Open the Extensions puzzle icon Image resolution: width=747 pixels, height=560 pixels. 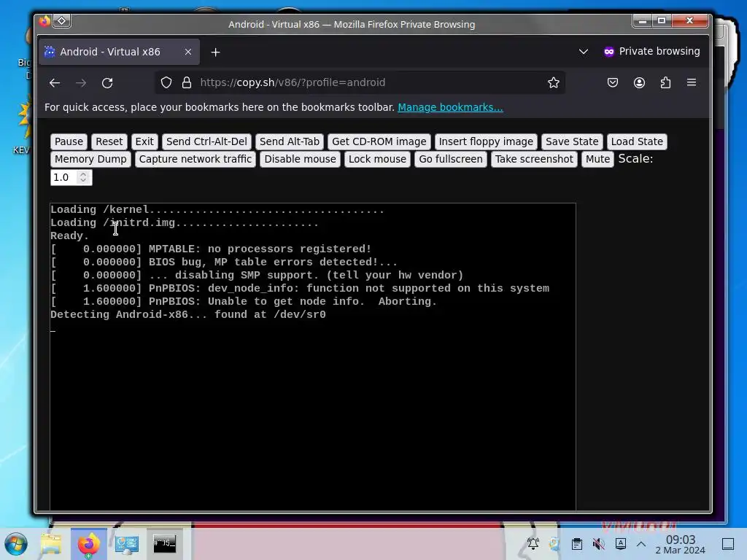coord(665,82)
